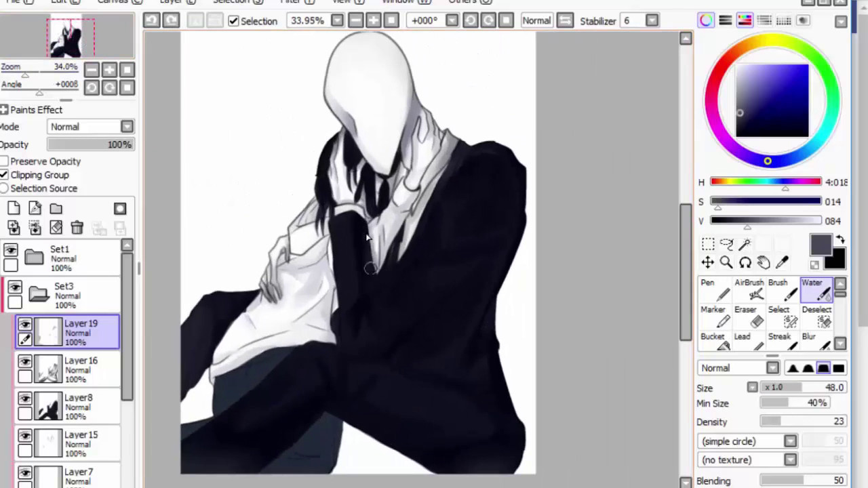
Task: Choose the Deselect pen tool
Action: coord(816,317)
